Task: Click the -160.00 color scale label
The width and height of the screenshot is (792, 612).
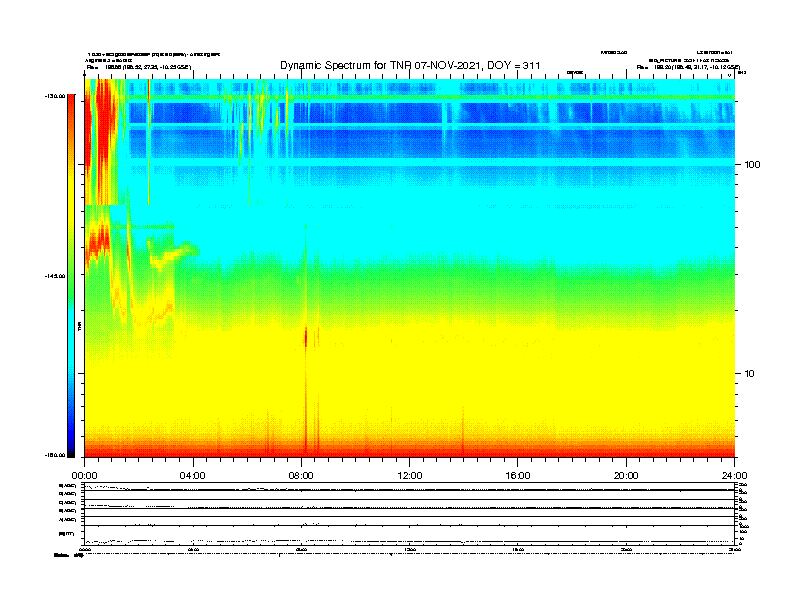Action: tap(55, 455)
